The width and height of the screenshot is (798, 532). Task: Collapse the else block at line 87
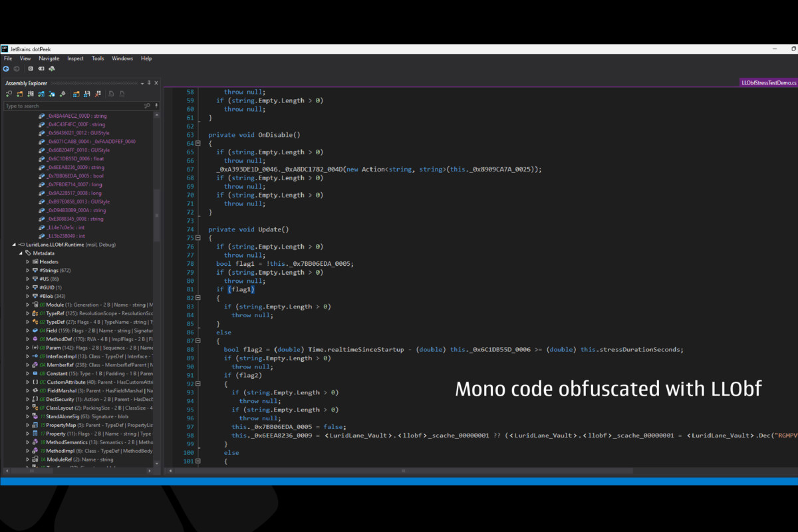click(198, 341)
